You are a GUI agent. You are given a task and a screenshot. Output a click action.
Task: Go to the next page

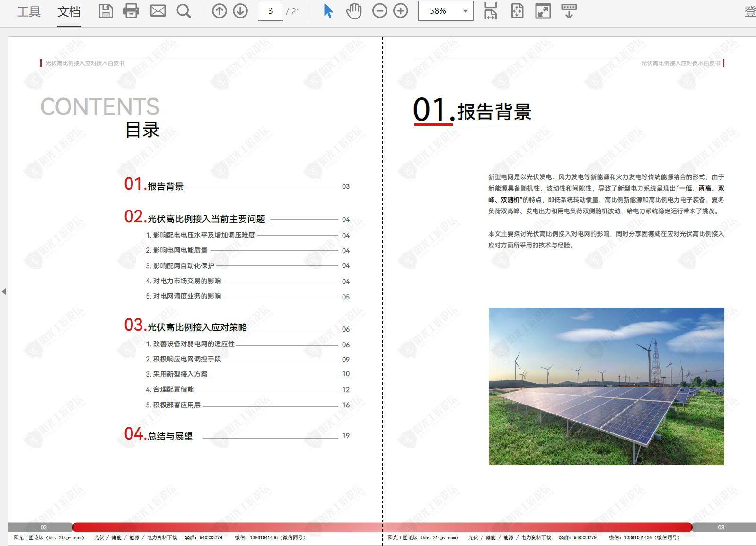[x=240, y=11]
